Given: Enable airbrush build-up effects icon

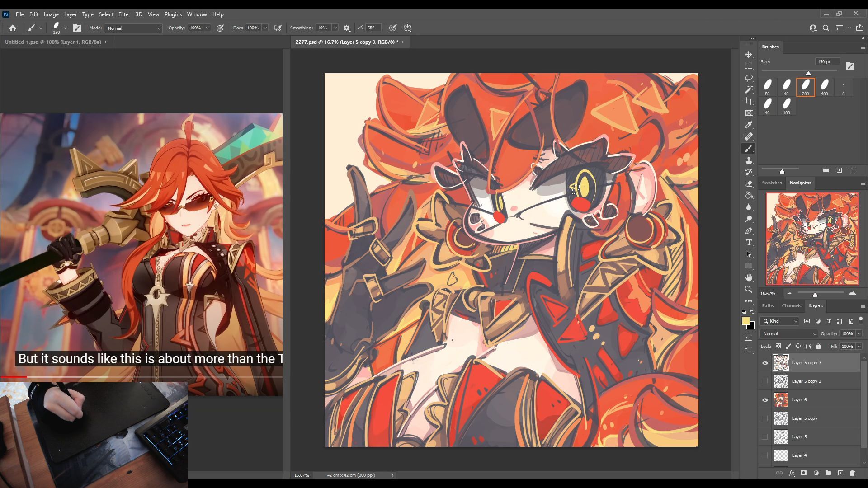Looking at the screenshot, I should coord(278,28).
